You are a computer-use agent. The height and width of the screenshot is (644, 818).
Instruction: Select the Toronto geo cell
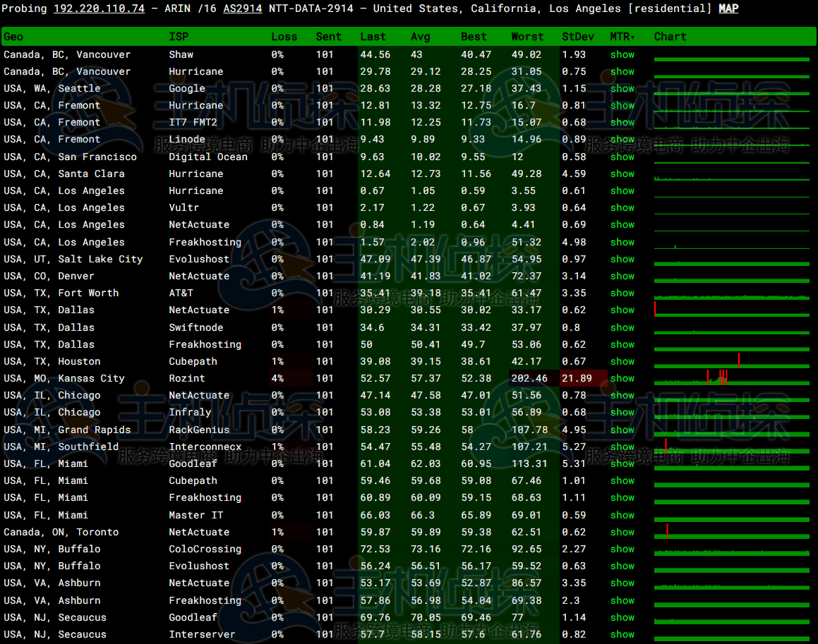61,532
